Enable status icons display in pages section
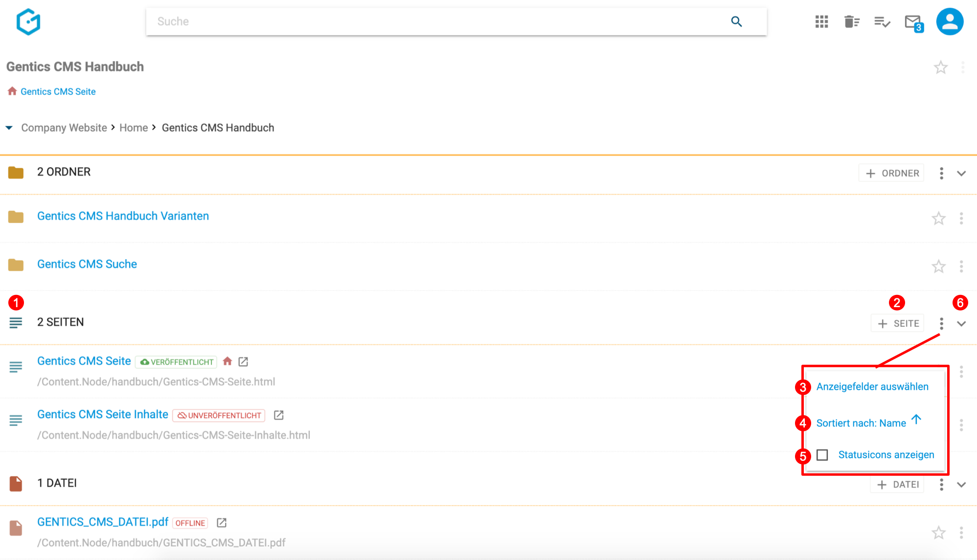The height and width of the screenshot is (560, 977). point(822,455)
